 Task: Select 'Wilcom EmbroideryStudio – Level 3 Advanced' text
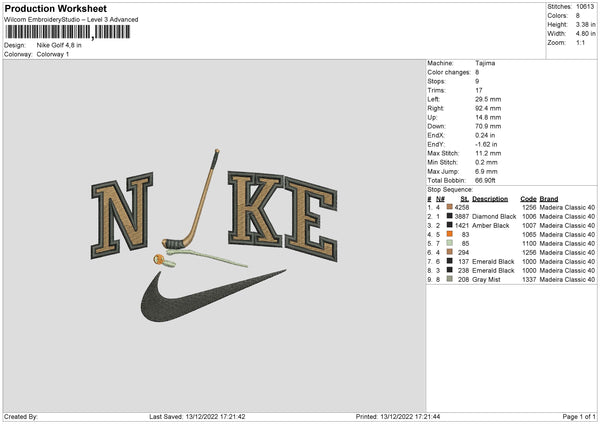point(71,20)
